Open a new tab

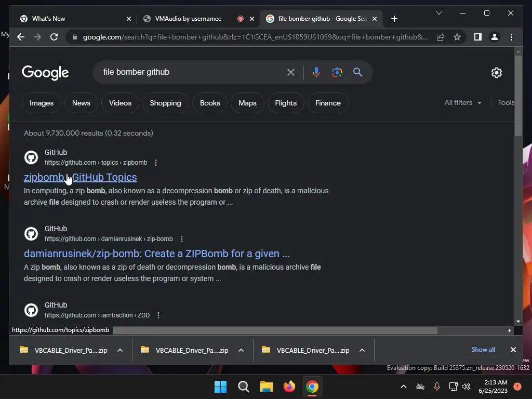394,19
